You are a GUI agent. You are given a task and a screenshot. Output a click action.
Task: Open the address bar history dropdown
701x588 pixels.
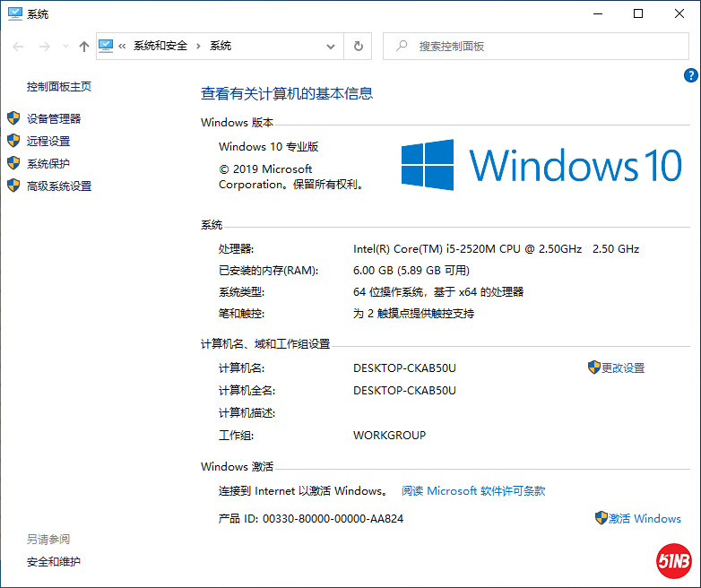[331, 47]
